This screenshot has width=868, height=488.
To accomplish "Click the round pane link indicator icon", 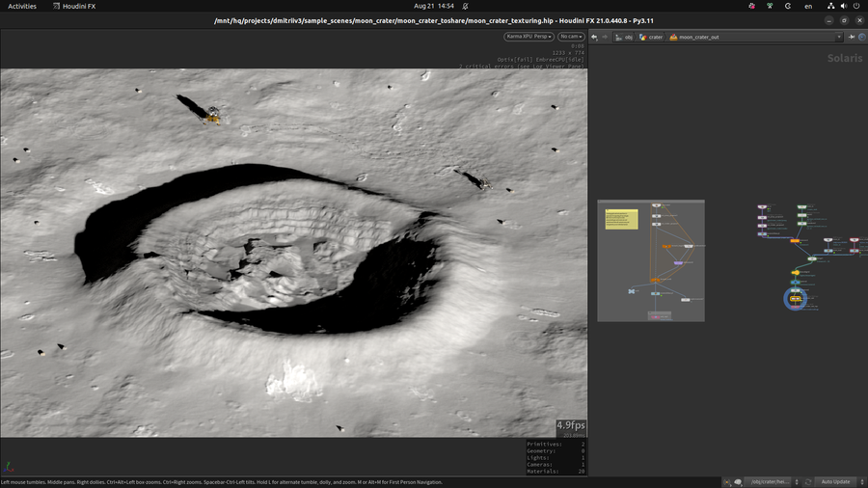I will point(861,37).
